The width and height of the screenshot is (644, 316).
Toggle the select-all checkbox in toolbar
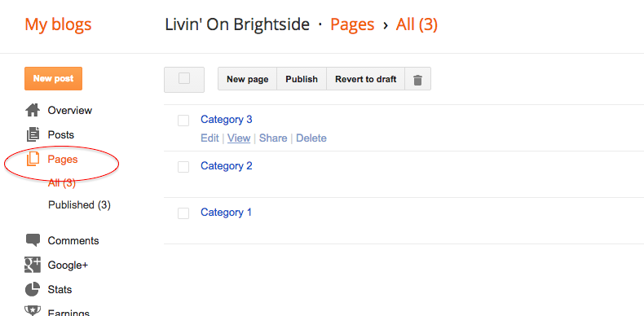[x=184, y=78]
